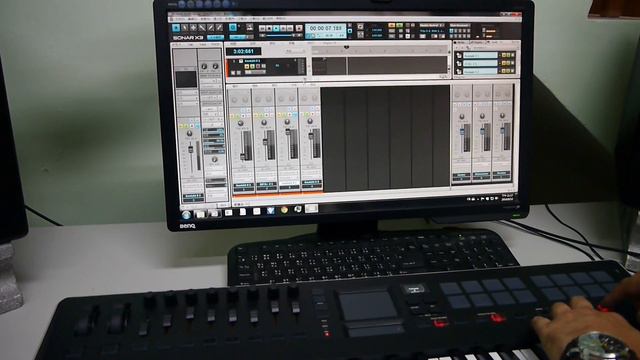Open the blue V icon on taskbar
This screenshot has height=360, width=640.
270,211
